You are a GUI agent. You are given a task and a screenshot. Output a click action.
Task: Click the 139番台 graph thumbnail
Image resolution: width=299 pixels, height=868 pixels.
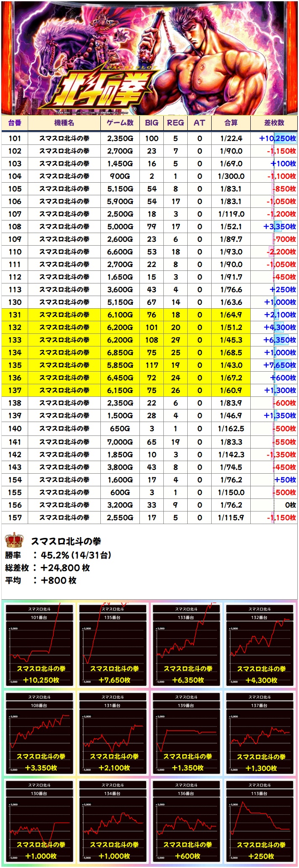pos(186,733)
